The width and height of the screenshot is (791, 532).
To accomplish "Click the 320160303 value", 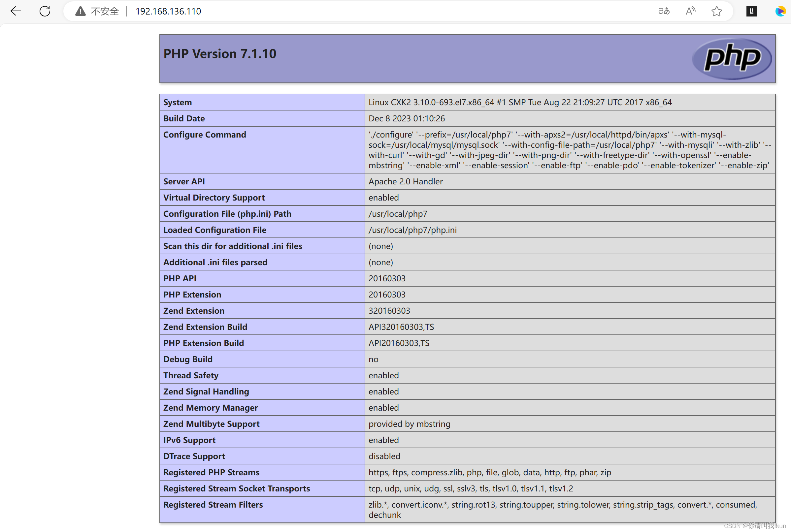I will point(389,311).
